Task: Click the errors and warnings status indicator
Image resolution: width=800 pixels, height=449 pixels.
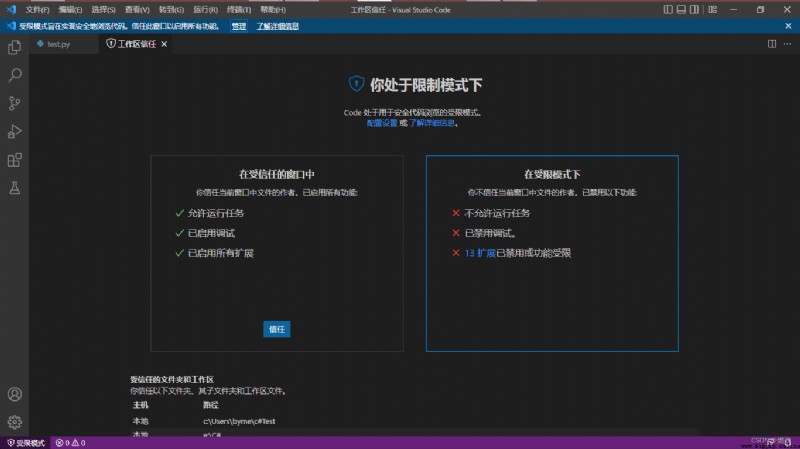Action: tap(70, 443)
